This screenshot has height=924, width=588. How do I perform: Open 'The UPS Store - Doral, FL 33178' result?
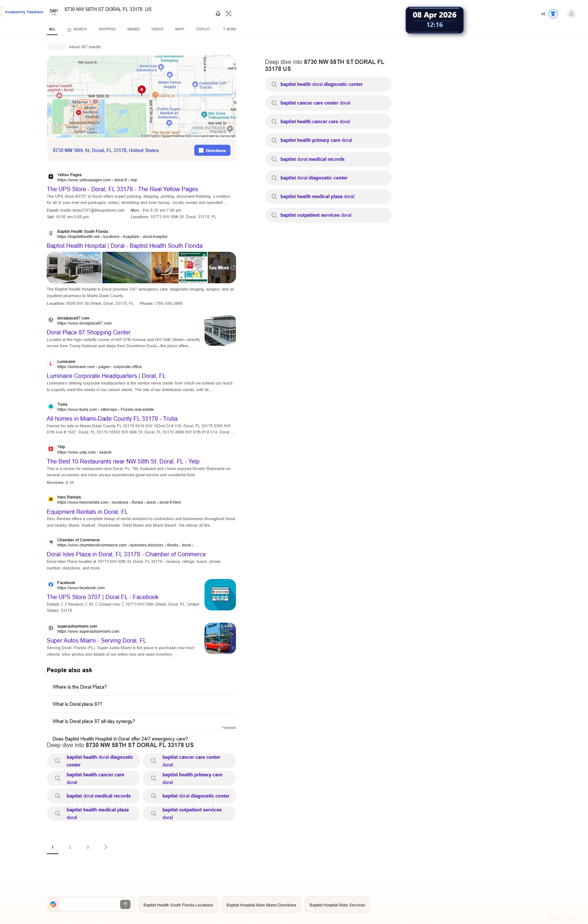[122, 189]
